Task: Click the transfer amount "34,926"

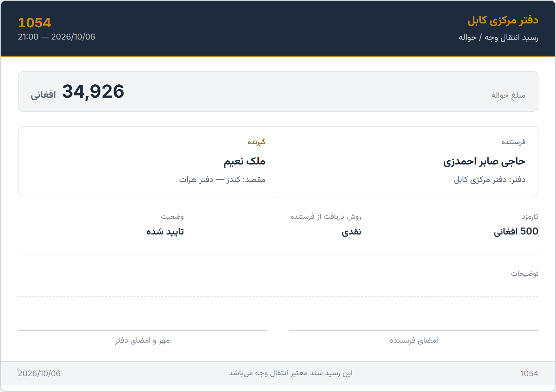Action: (93, 91)
